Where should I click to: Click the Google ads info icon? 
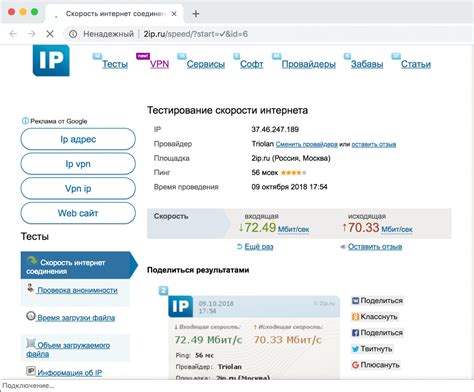tap(25, 121)
